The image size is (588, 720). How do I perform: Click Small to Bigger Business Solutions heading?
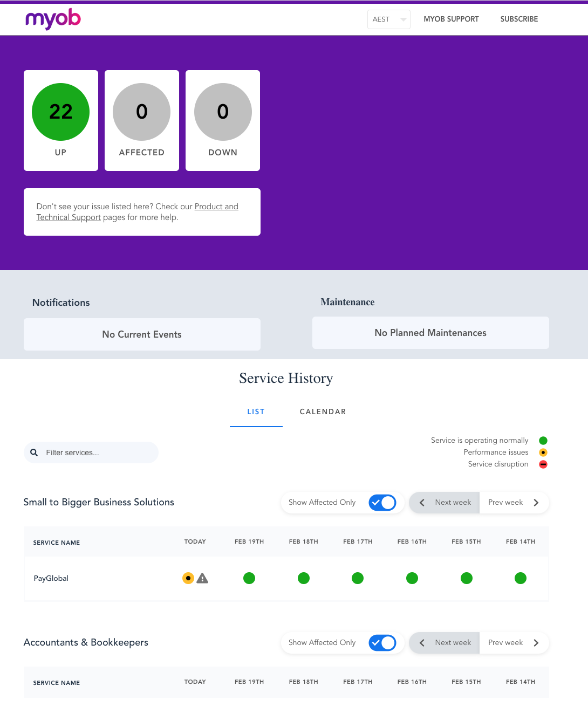(x=99, y=502)
